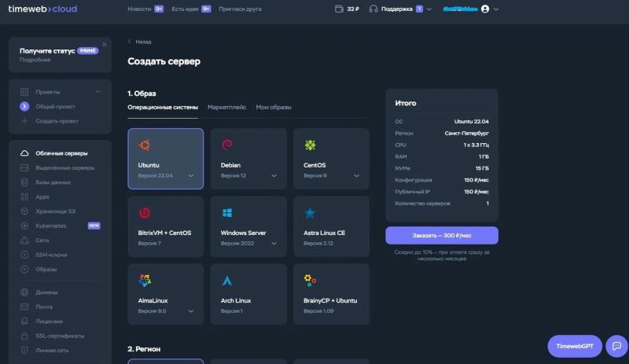The image size is (629, 364).
Task: Click the support headphones icon
Action: click(x=373, y=9)
